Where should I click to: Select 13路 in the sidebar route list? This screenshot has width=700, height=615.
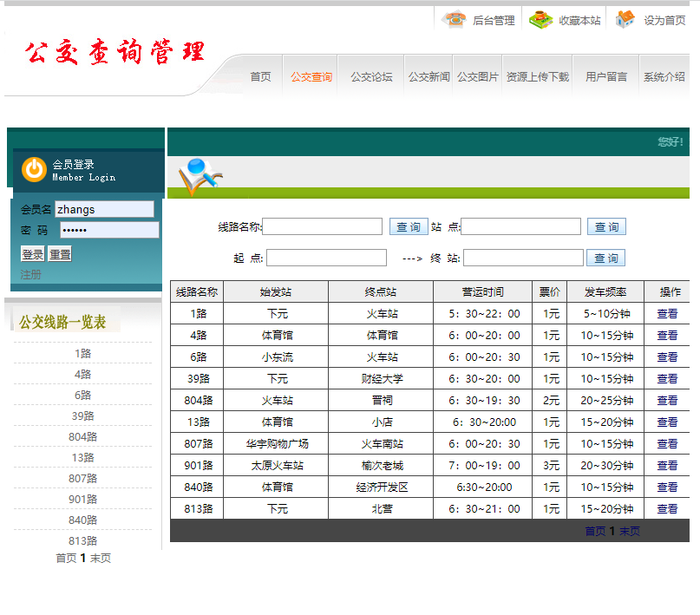coord(83,457)
